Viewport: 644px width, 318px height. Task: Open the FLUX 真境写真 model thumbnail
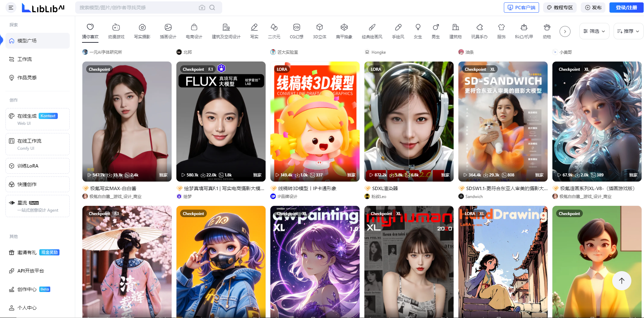tap(221, 121)
